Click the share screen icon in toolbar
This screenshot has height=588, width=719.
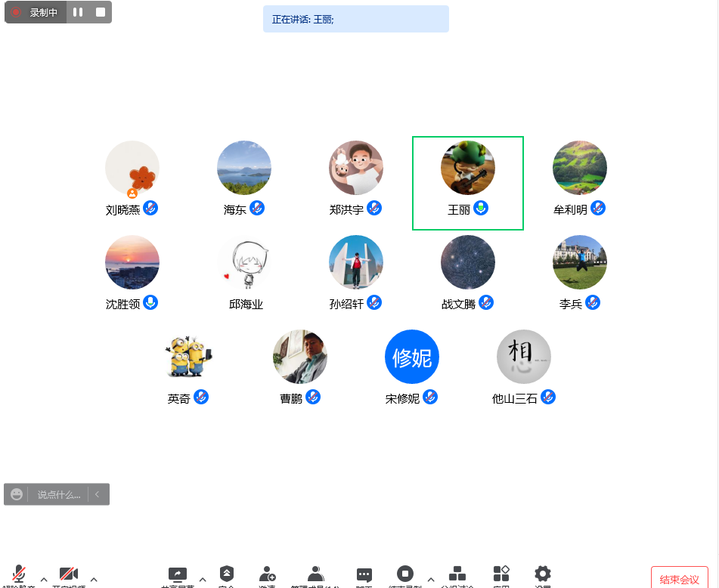[x=178, y=574]
